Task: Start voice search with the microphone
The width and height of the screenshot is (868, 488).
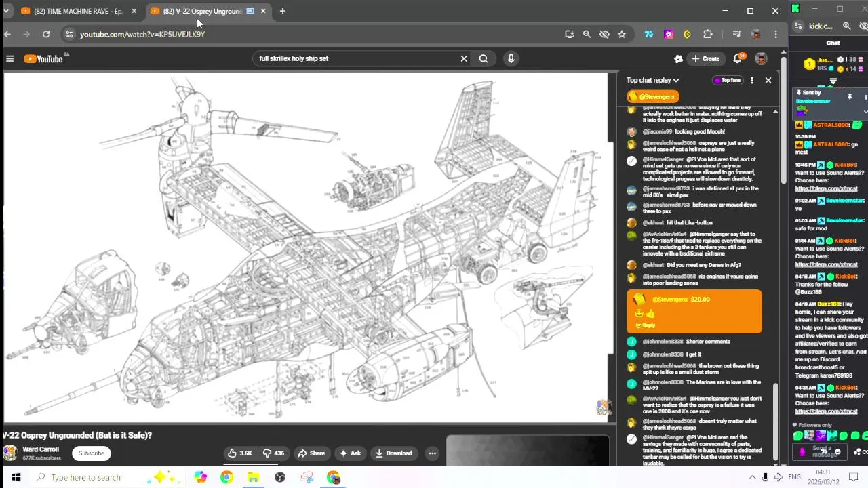Action: pyautogui.click(x=511, y=59)
